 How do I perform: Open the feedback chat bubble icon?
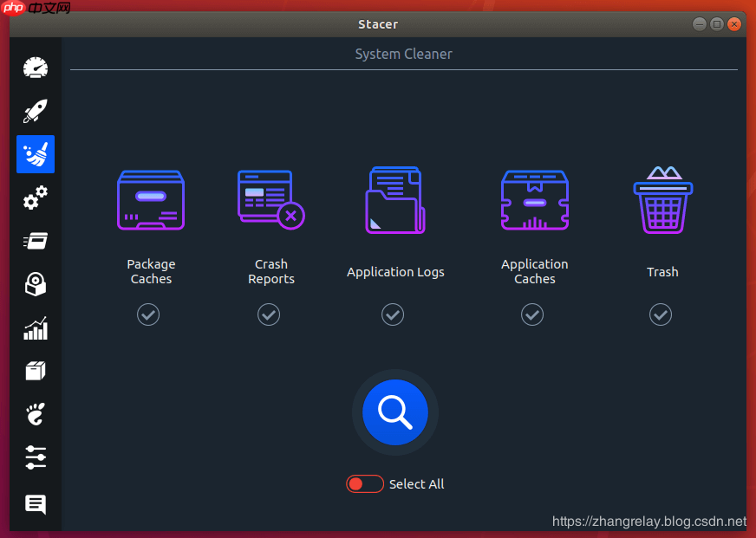[35, 504]
